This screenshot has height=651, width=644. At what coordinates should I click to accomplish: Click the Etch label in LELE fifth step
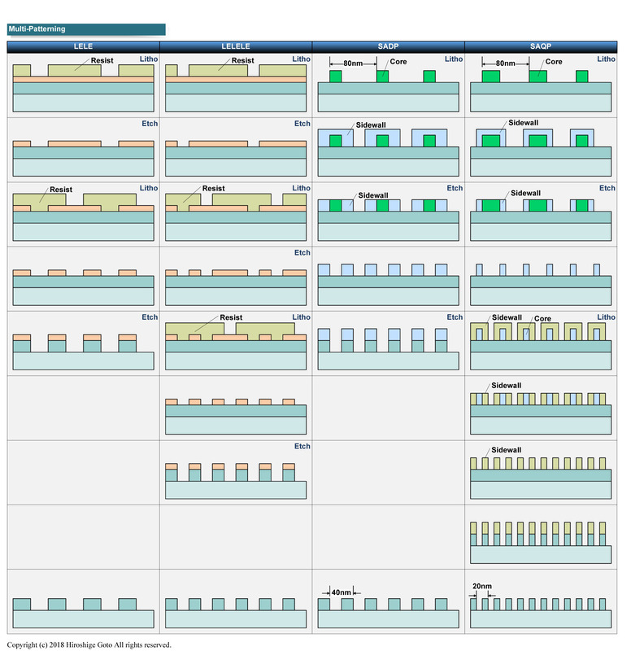coord(150,317)
